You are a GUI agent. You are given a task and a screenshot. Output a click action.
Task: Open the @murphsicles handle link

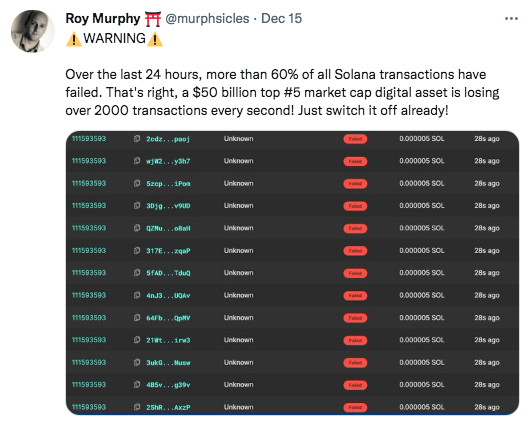coord(207,19)
